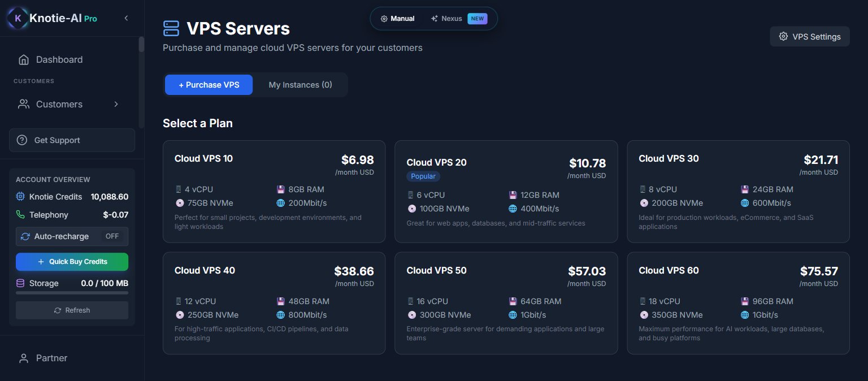Click the 16 vCPU spec
Screen dimensions: 868x381
point(428,301)
